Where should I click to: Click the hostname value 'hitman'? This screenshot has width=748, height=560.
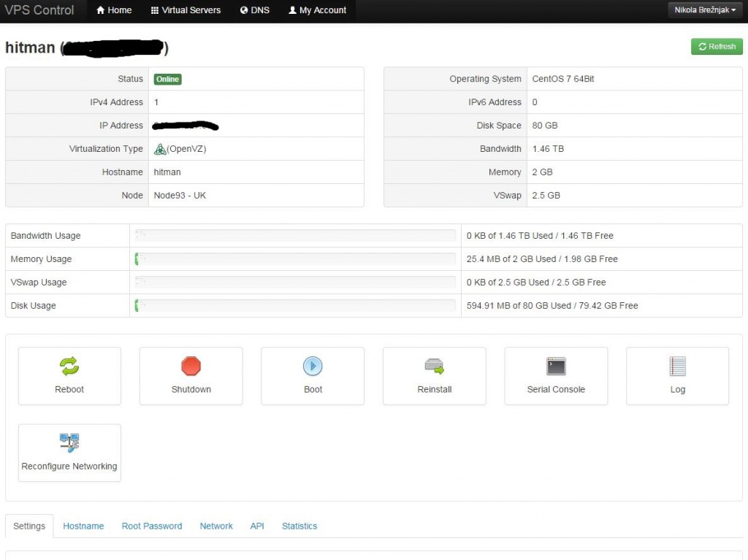(167, 172)
